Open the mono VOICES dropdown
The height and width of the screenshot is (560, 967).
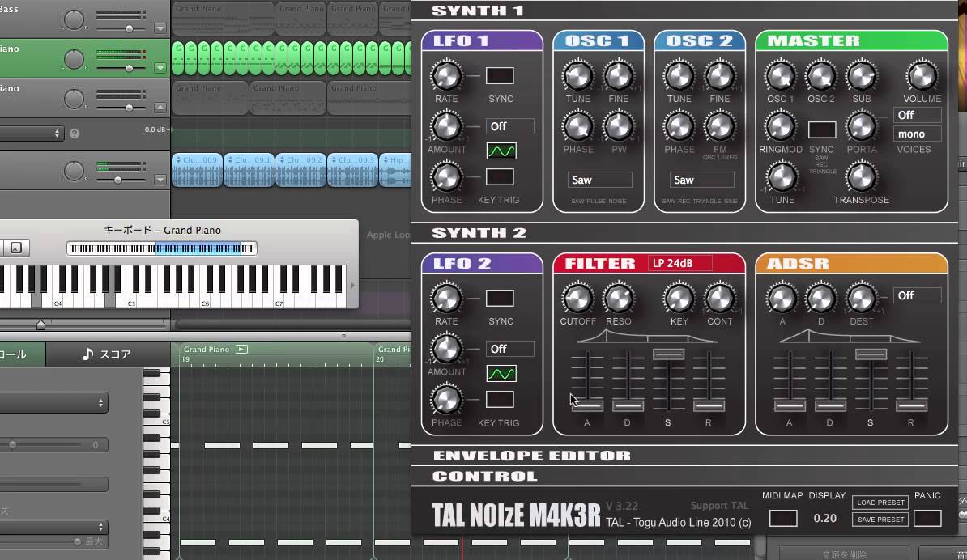pos(918,134)
